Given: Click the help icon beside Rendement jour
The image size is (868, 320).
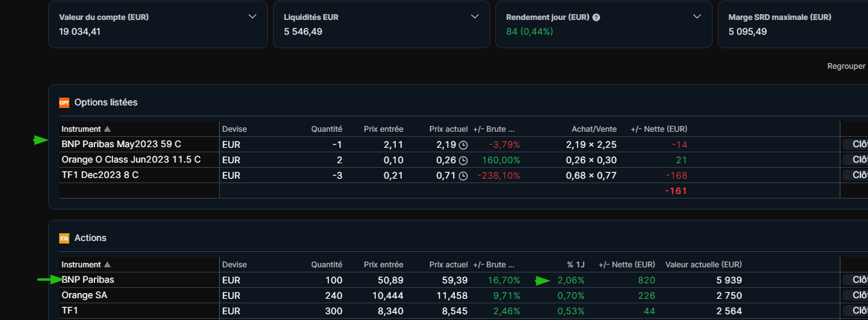Looking at the screenshot, I should click(596, 17).
